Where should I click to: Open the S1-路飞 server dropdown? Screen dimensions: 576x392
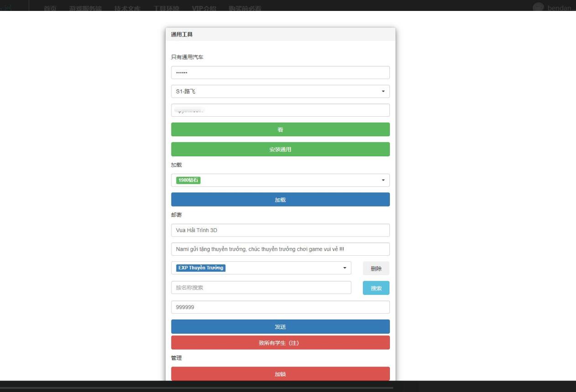point(280,92)
